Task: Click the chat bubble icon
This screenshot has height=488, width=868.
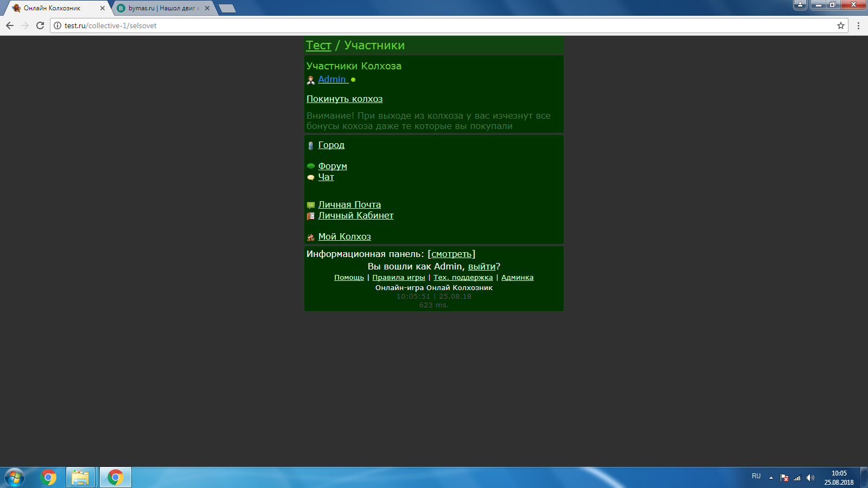Action: (311, 178)
